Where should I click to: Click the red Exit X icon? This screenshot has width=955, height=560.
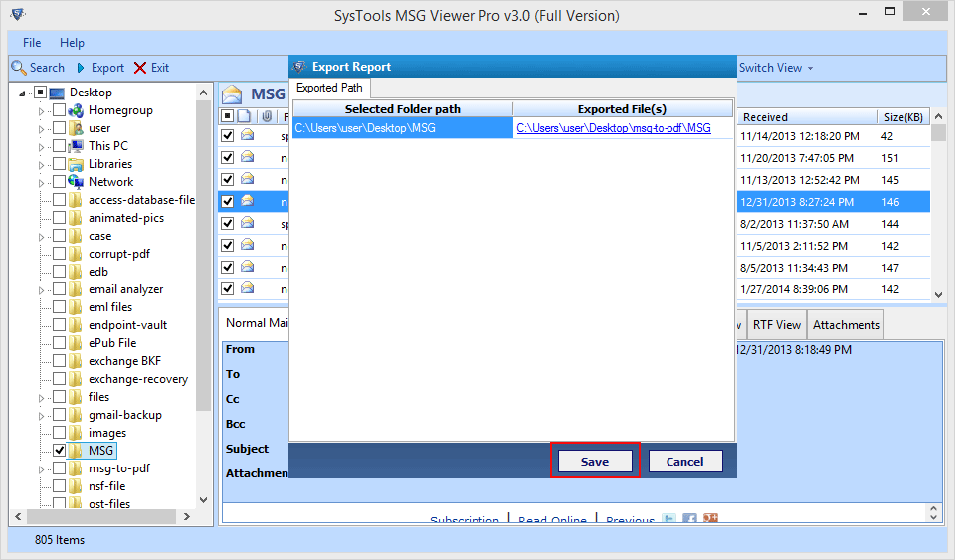[x=140, y=68]
